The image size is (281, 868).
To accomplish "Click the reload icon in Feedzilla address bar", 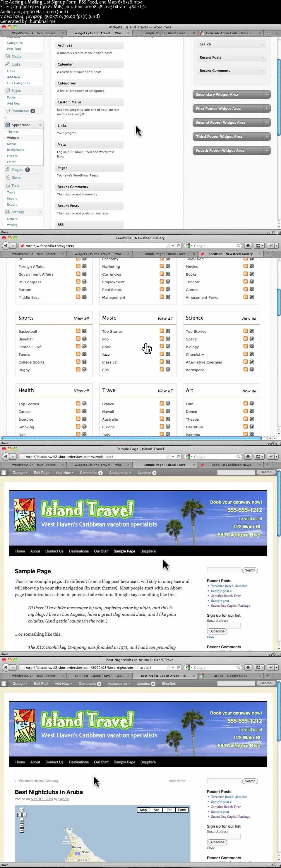I will click(x=179, y=246).
